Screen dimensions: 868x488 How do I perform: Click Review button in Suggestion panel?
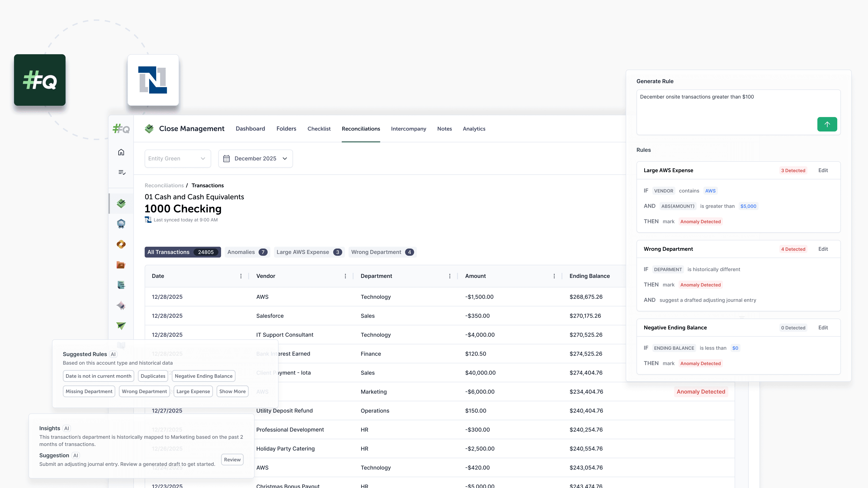232,460
